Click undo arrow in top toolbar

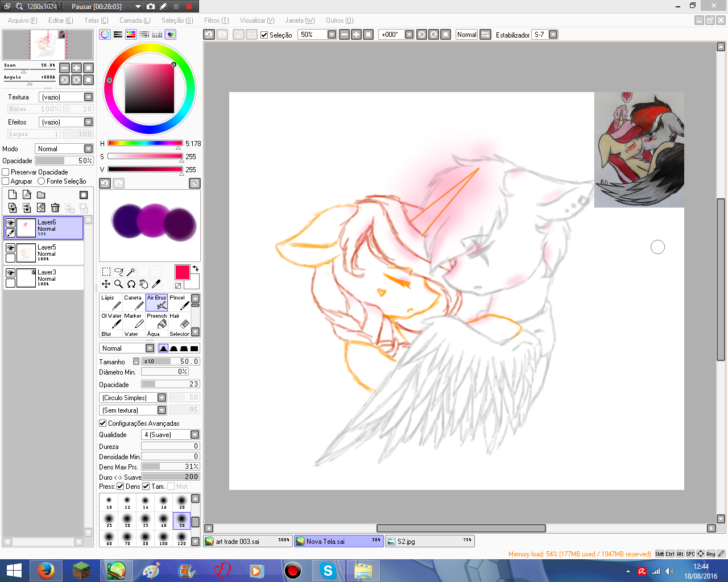(x=209, y=34)
